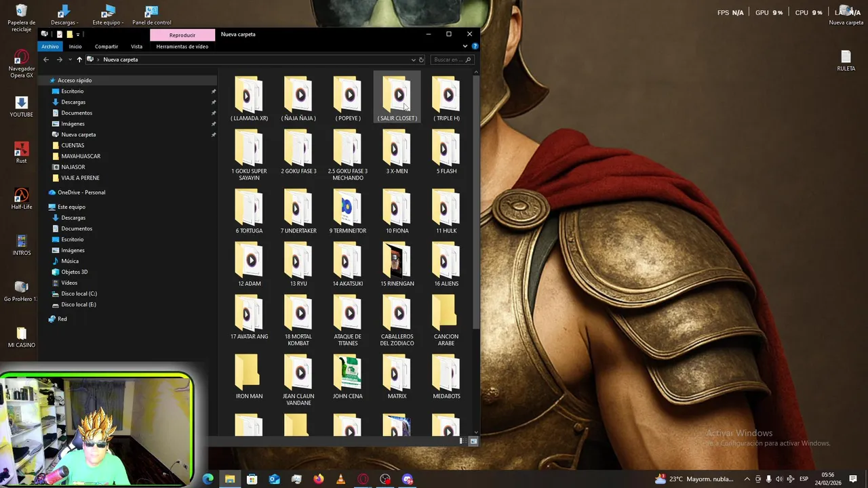This screenshot has height=488, width=868.
Task: Open the recent locations dropdown arrow
Action: 70,60
